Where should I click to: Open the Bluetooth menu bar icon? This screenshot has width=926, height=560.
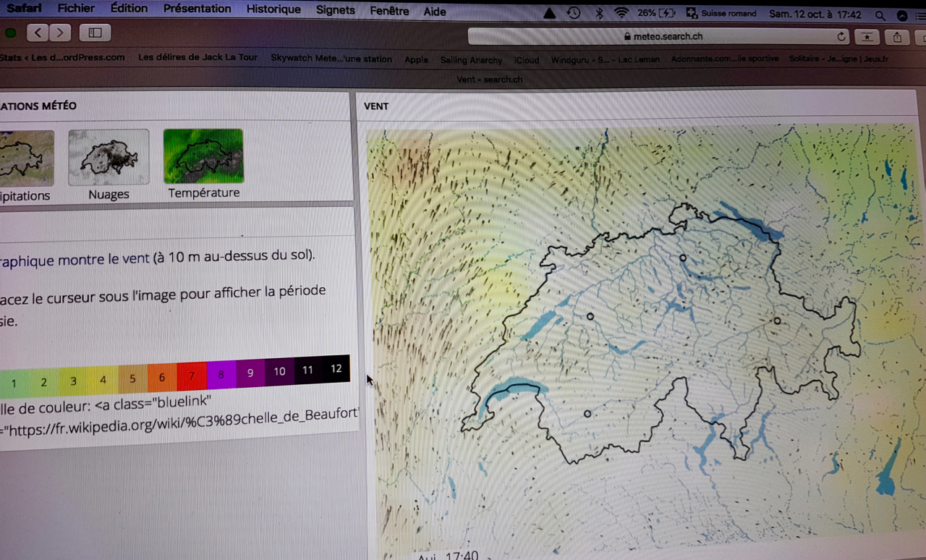coord(598,13)
